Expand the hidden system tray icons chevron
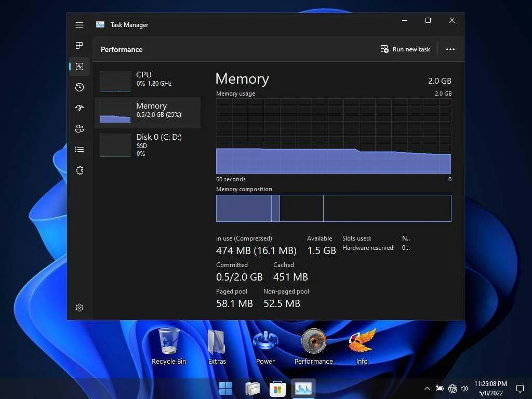This screenshot has width=532, height=399. pos(427,389)
